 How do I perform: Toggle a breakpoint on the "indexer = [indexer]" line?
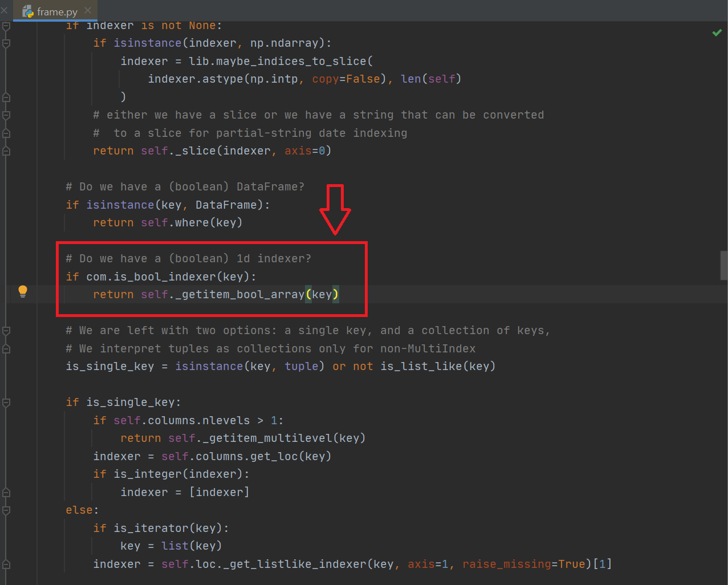[x=51, y=492]
